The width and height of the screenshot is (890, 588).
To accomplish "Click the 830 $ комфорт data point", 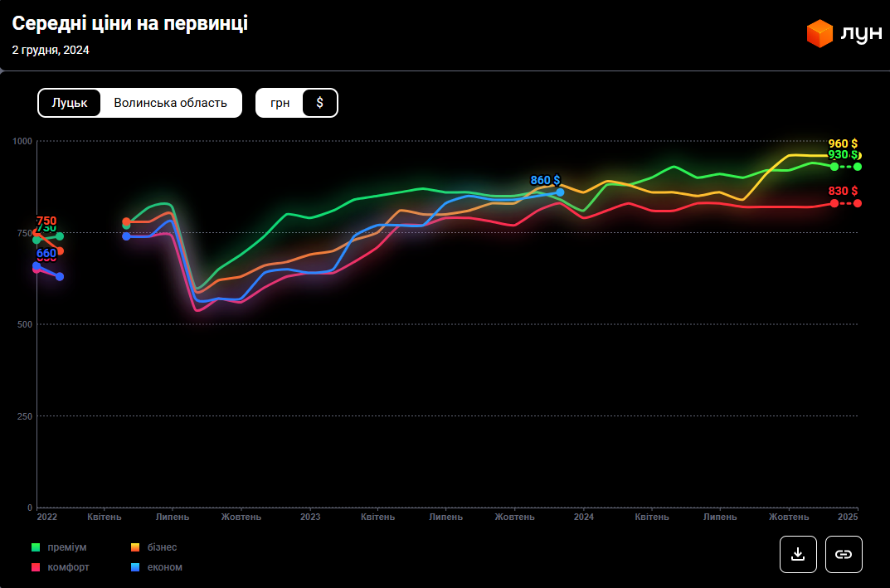I will 834,203.
